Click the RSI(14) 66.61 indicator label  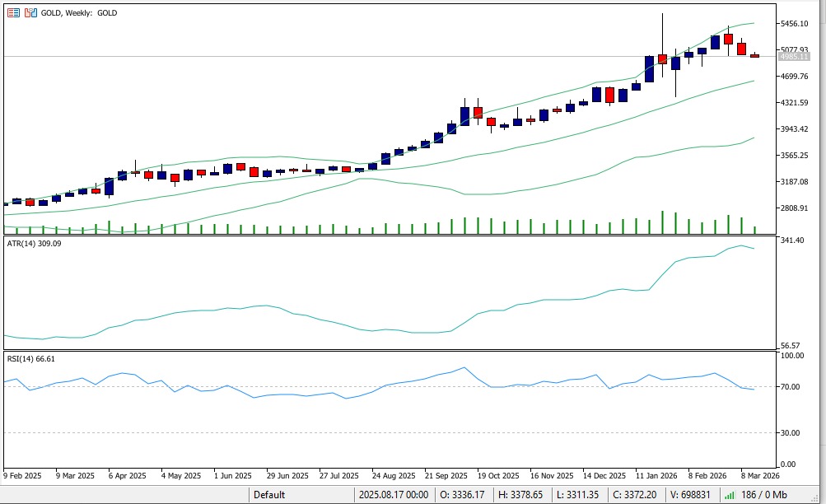pyautogui.click(x=31, y=359)
